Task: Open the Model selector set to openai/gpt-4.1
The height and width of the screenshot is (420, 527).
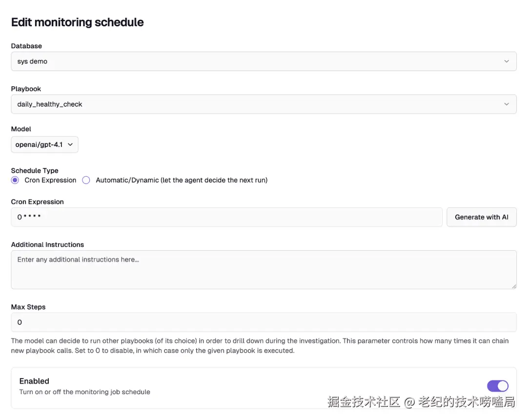Action: [x=44, y=145]
